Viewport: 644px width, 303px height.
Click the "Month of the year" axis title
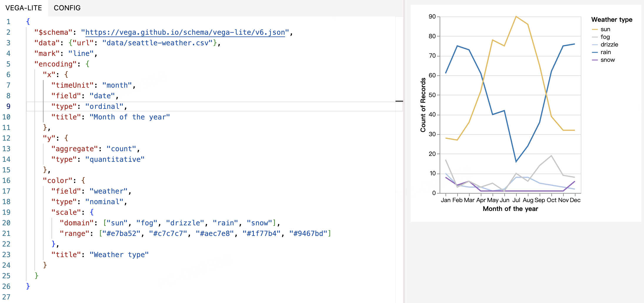point(510,209)
